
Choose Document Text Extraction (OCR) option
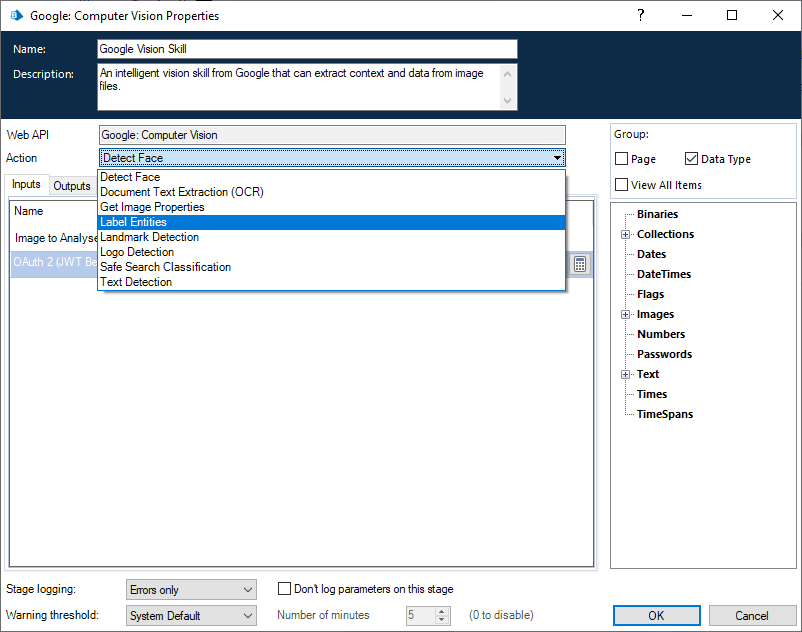[x=331, y=192]
